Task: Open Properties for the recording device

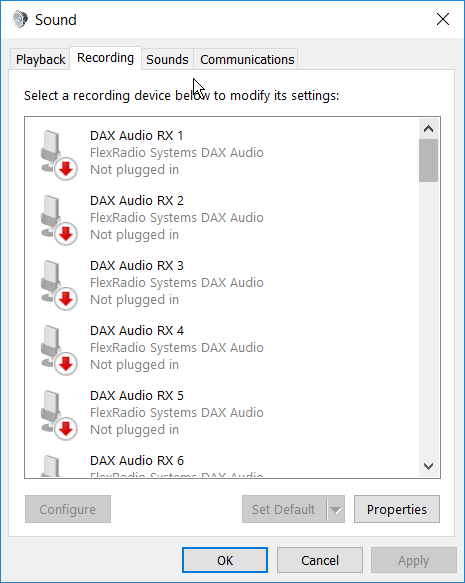Action: (397, 509)
